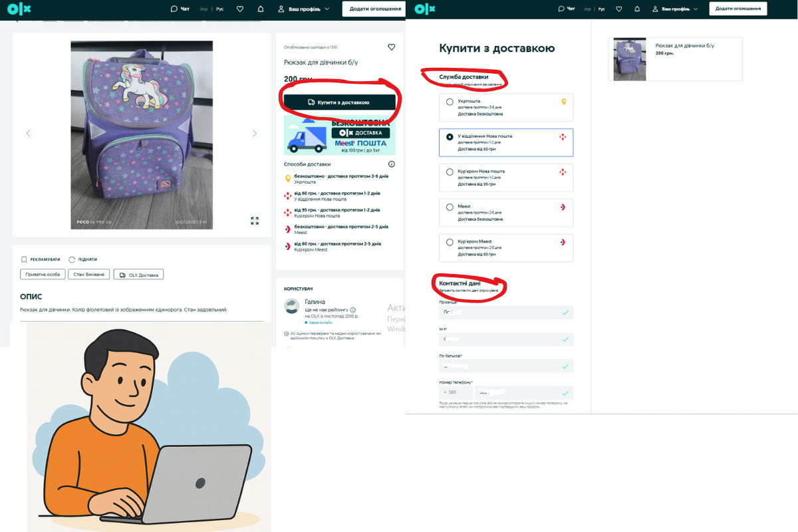The image size is (798, 532).
Task: Select Кур'єром Нова пошта delivery option
Action: click(x=450, y=172)
